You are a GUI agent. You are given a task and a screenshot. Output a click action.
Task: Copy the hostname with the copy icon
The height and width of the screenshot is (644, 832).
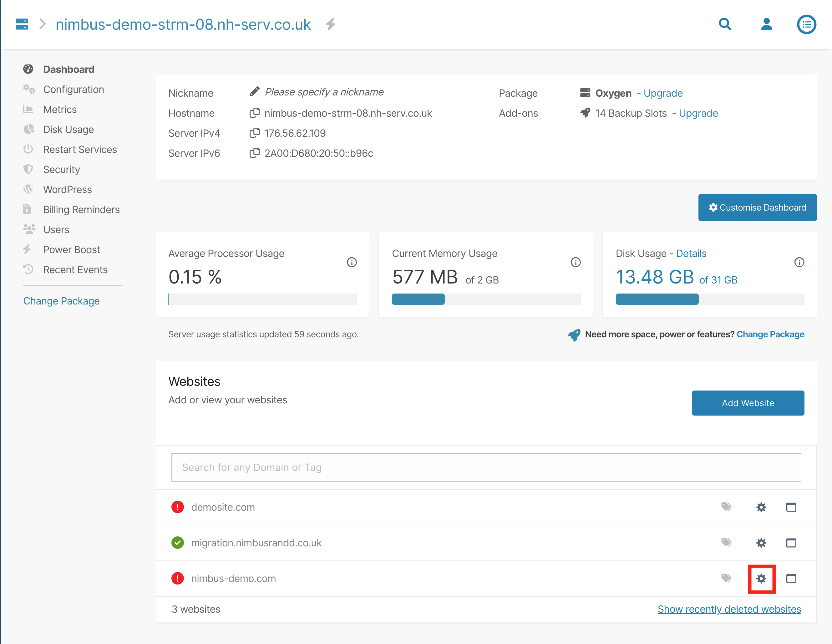pyautogui.click(x=255, y=113)
